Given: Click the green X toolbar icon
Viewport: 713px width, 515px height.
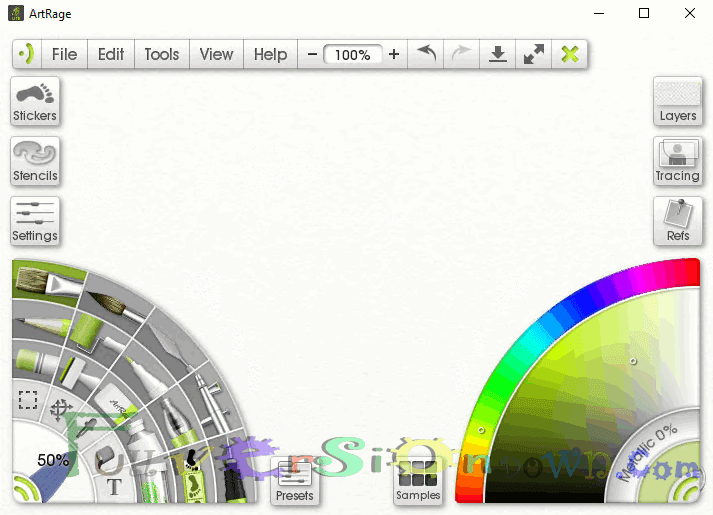Looking at the screenshot, I should (x=570, y=54).
